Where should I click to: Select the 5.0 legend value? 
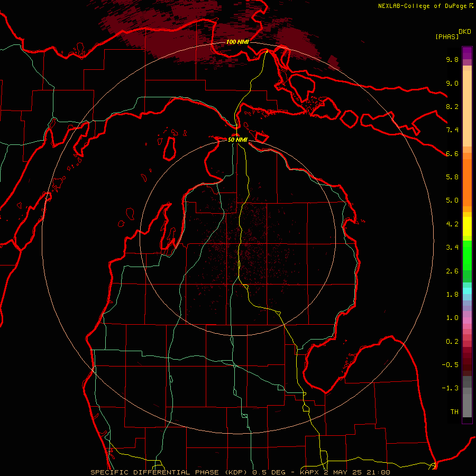pos(452,200)
